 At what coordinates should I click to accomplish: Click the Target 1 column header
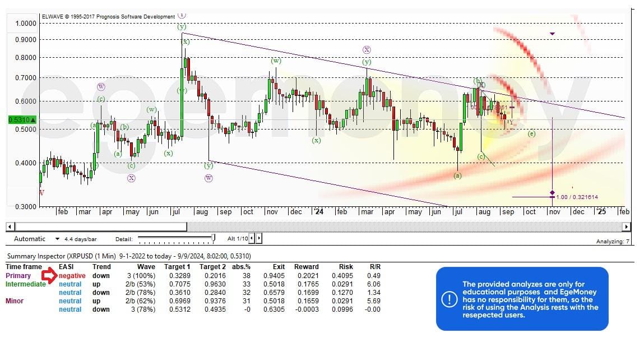coord(177,267)
